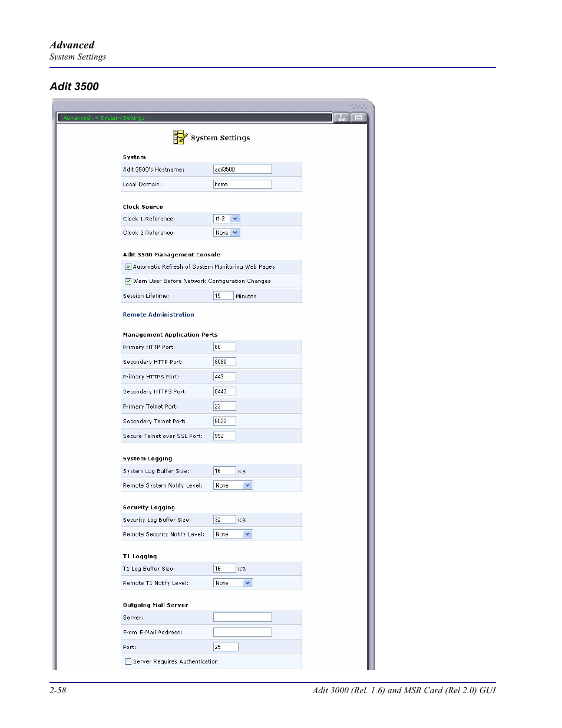Toggle Automatic Refresh of System Monitoring Web Pages
This screenshot has width=562, height=728.
(x=128, y=267)
